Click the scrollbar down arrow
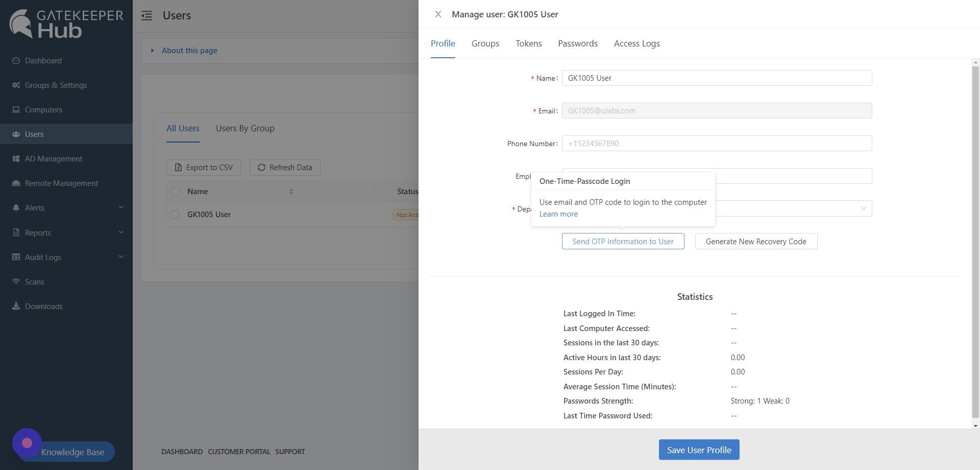This screenshot has width=980, height=470. (x=975, y=426)
